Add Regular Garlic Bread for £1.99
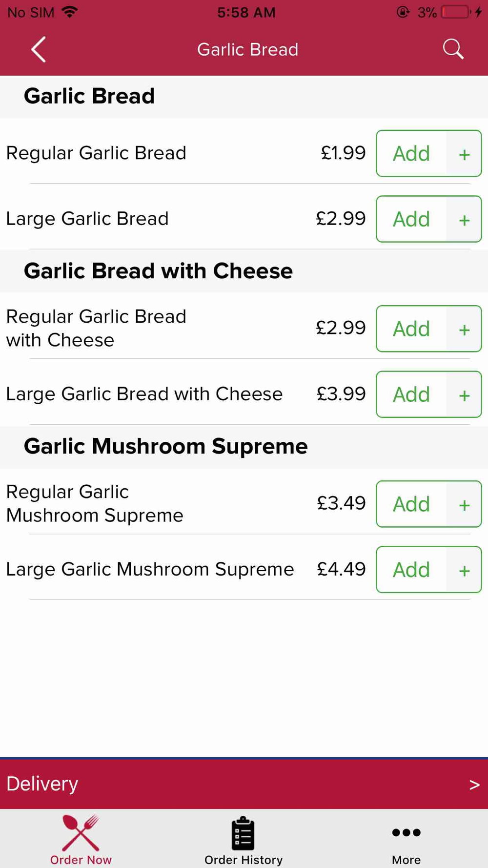 [x=411, y=153]
